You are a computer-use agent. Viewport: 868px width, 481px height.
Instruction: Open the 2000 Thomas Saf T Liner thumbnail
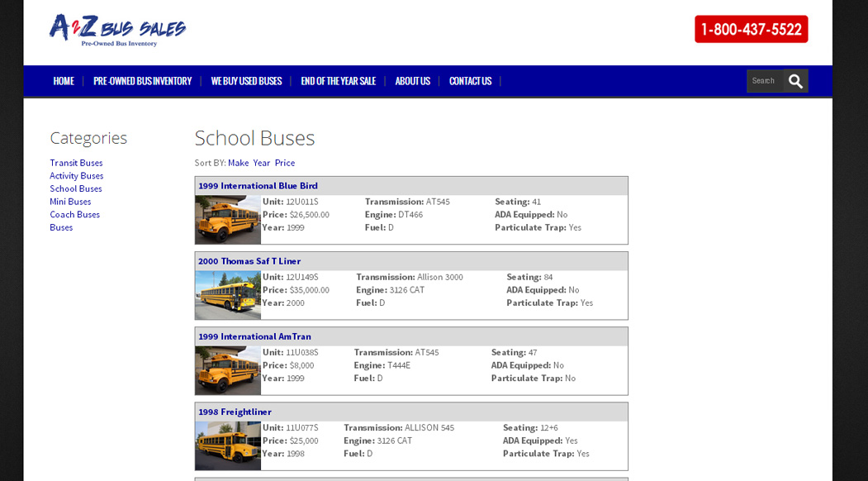228,295
